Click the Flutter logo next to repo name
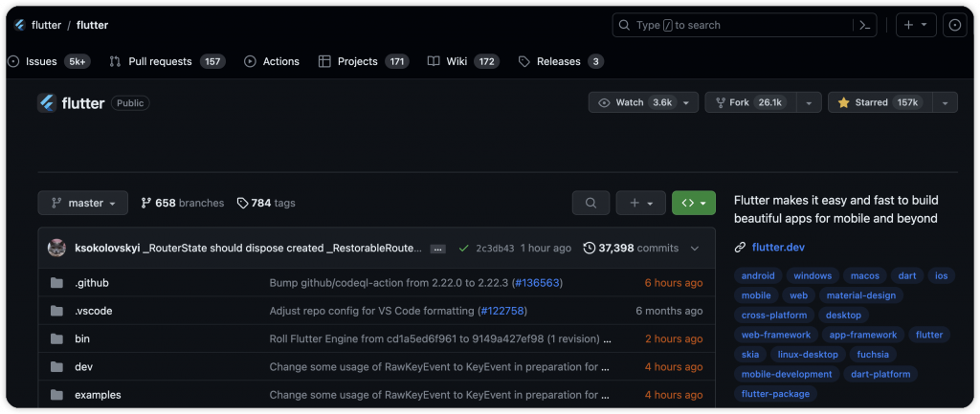The image size is (980, 414). pyautogui.click(x=48, y=103)
